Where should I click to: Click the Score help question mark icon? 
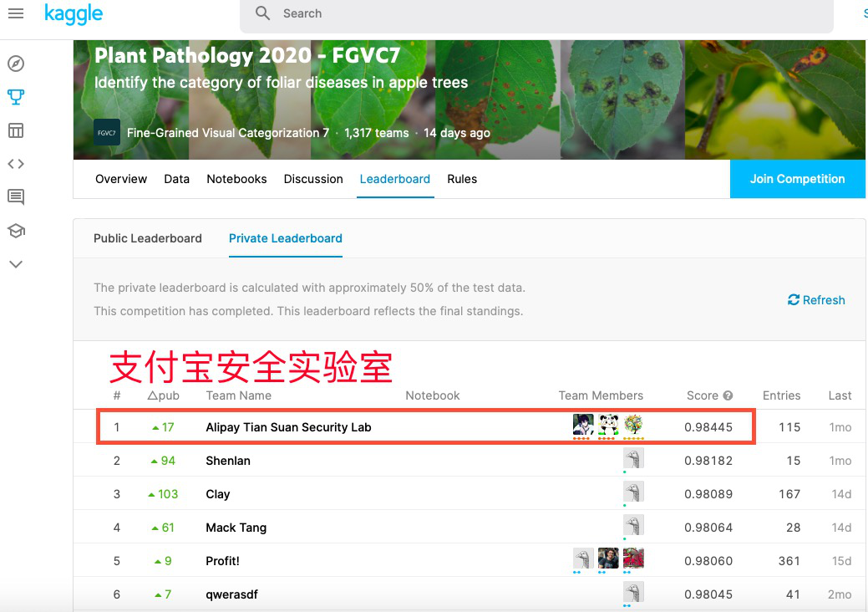728,395
